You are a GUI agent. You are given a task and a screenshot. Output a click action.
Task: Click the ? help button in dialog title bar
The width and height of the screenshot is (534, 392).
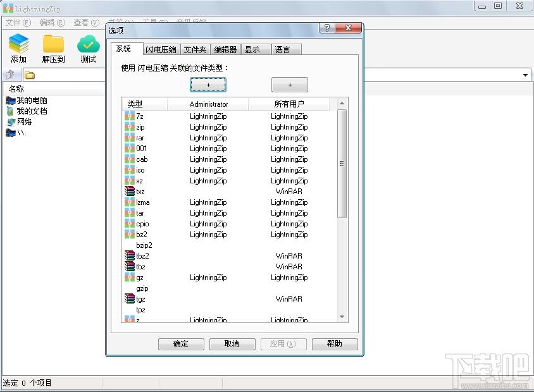(x=327, y=28)
